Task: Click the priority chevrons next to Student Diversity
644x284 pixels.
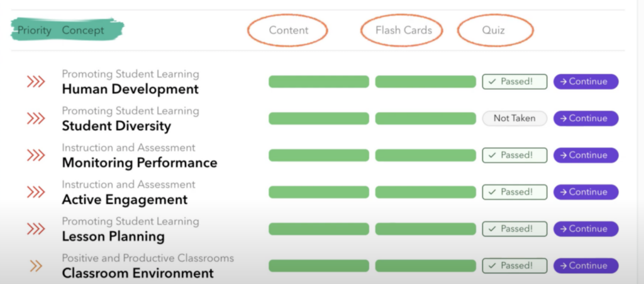Action: [36, 118]
